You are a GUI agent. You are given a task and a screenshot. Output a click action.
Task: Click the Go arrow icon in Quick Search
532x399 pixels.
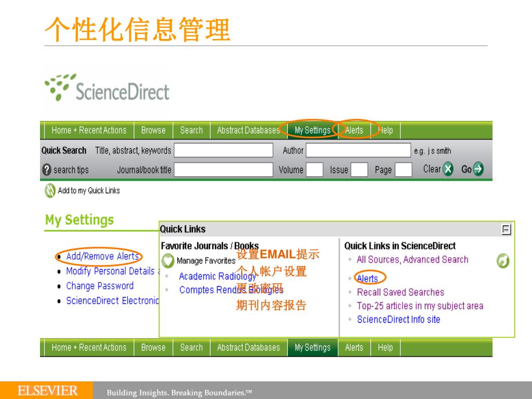(x=478, y=169)
